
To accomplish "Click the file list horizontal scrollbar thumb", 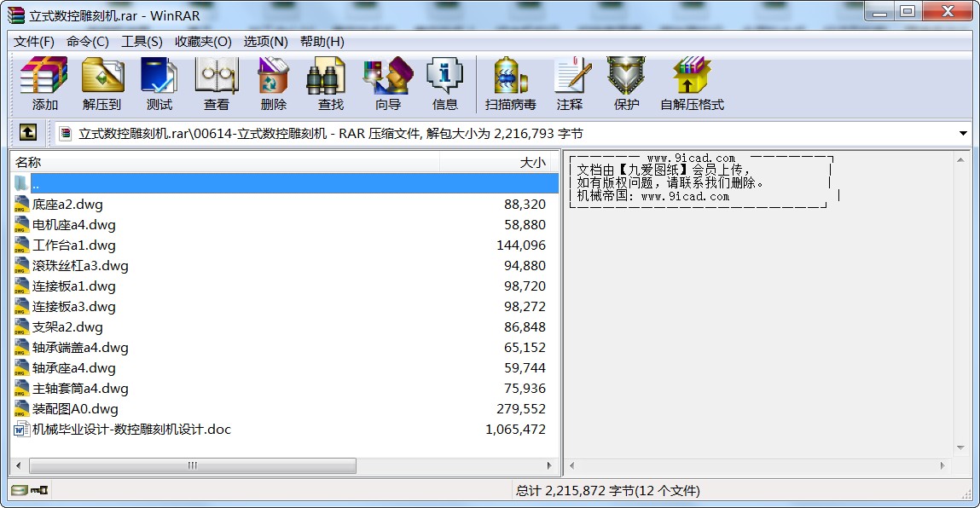I will pyautogui.click(x=193, y=465).
